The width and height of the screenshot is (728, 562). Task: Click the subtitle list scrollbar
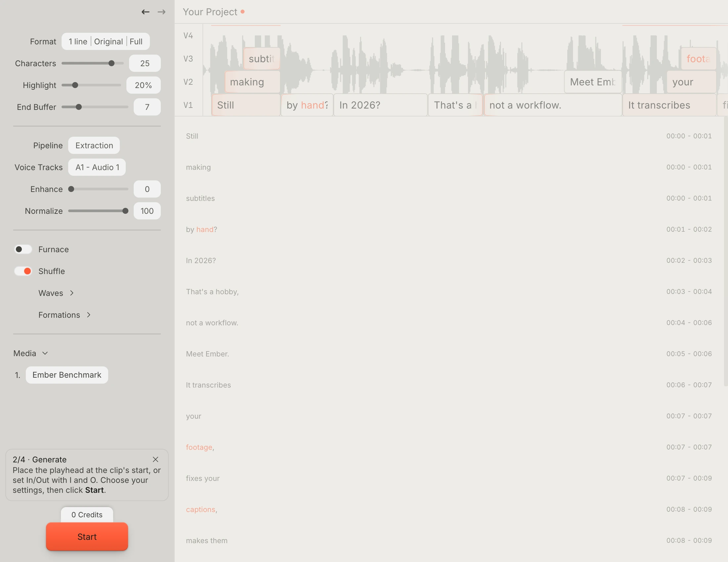coord(726,251)
